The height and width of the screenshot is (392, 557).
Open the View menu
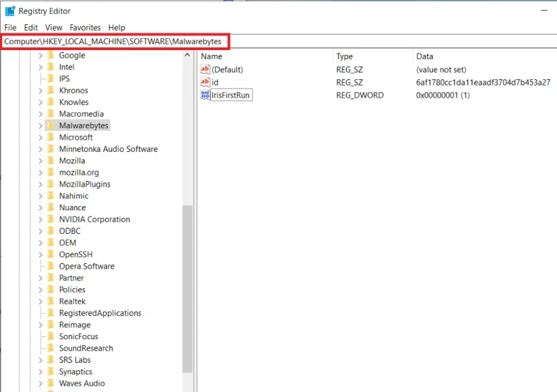pyautogui.click(x=54, y=27)
